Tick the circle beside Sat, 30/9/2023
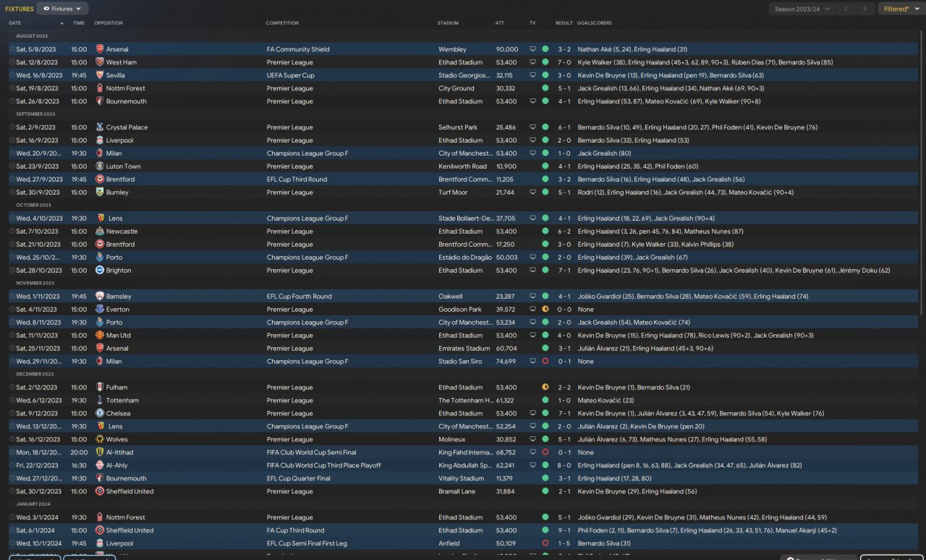Image resolution: width=926 pixels, height=560 pixels. tap(12, 192)
